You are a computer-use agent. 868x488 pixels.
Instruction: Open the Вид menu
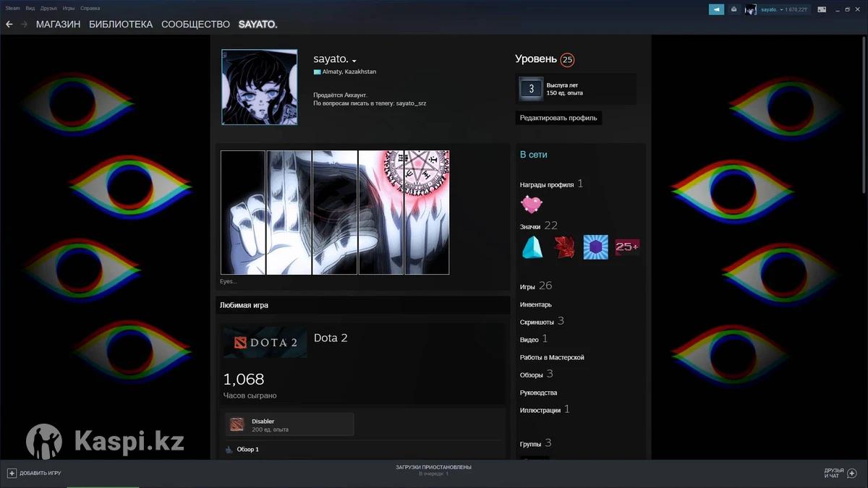click(x=30, y=9)
